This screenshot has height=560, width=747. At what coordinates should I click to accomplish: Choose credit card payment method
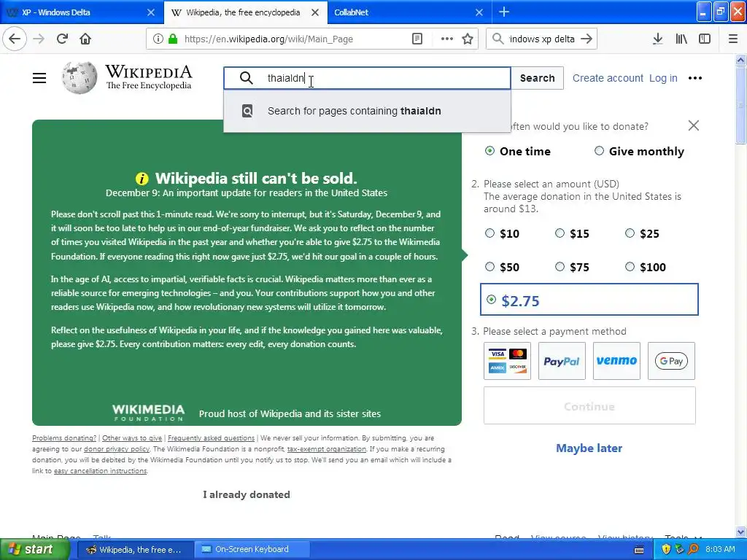tap(507, 361)
